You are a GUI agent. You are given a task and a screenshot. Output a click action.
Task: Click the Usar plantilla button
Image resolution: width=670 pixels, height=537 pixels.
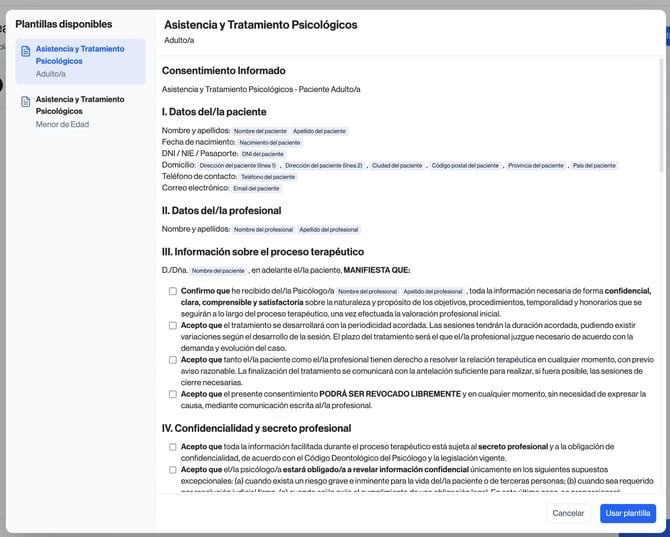click(x=628, y=513)
